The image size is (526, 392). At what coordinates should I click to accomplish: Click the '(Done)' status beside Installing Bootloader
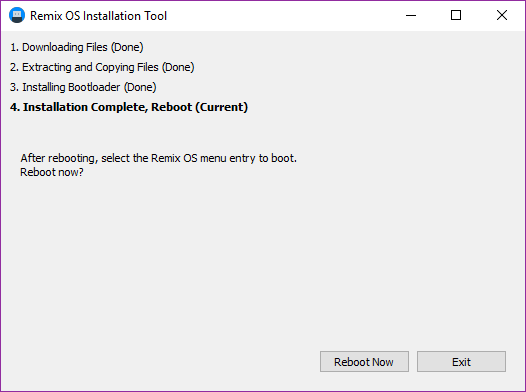pos(140,88)
